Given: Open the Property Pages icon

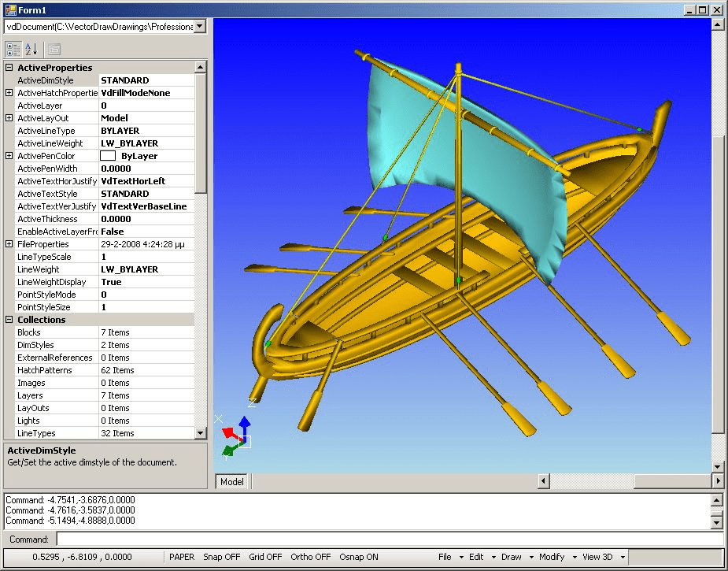Looking at the screenshot, I should pos(54,50).
